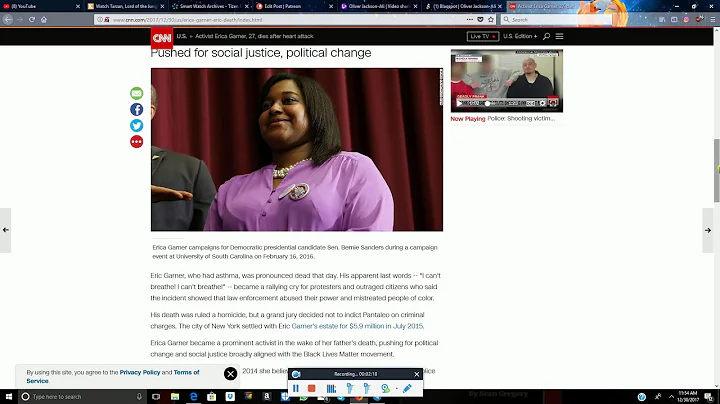Close the YouTube tab
The image size is (720, 404).
[78, 6]
